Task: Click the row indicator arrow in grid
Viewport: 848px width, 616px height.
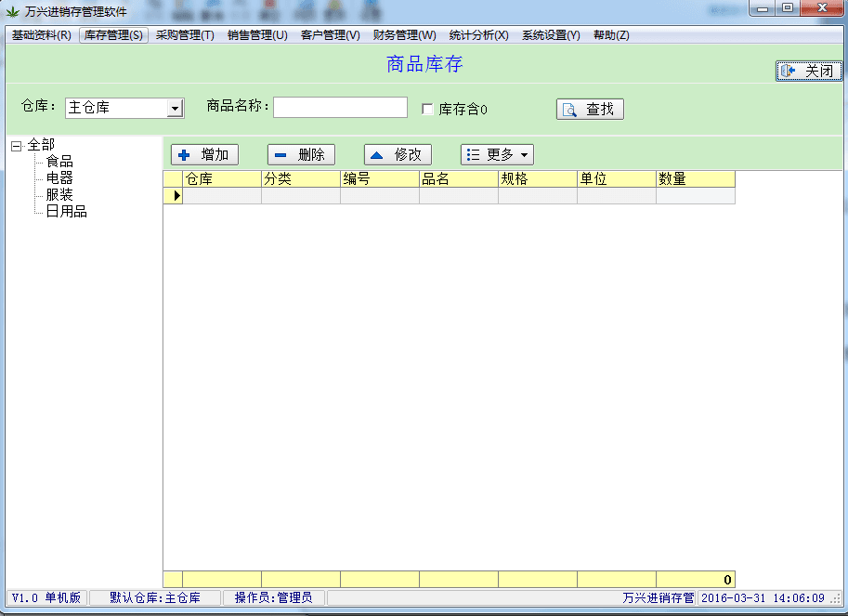Action: point(174,196)
